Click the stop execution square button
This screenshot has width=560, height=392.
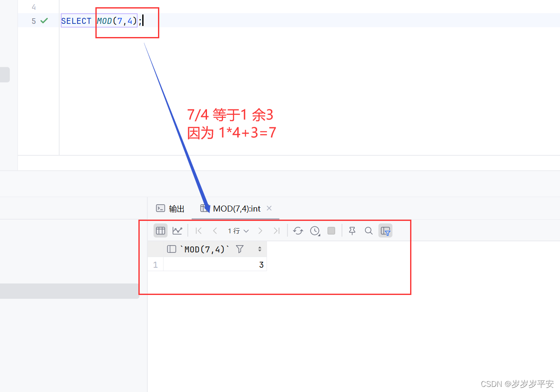pyautogui.click(x=331, y=231)
